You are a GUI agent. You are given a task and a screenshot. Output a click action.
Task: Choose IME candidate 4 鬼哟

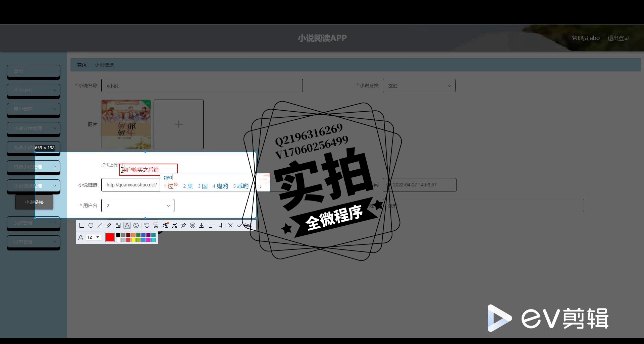click(x=220, y=186)
